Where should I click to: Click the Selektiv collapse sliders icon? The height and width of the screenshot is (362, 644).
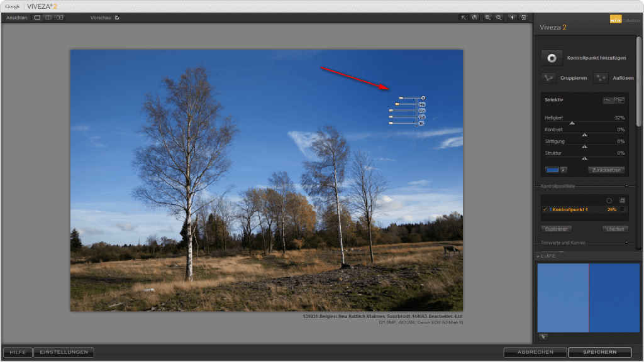(x=608, y=100)
